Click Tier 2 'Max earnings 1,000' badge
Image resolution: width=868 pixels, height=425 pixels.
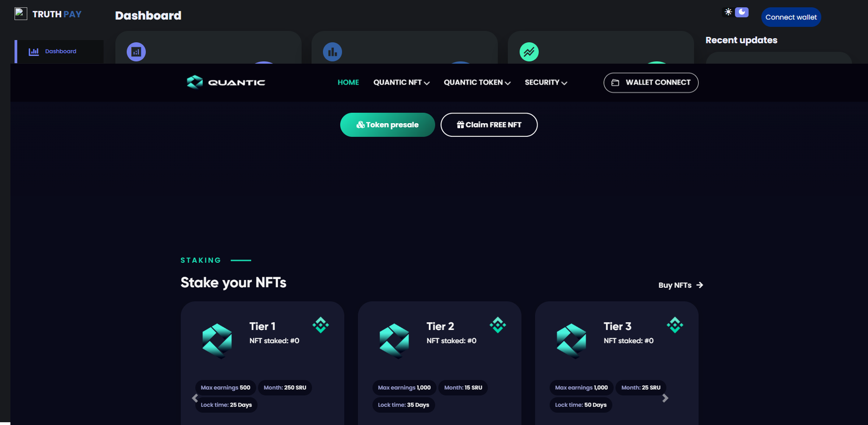[404, 388]
